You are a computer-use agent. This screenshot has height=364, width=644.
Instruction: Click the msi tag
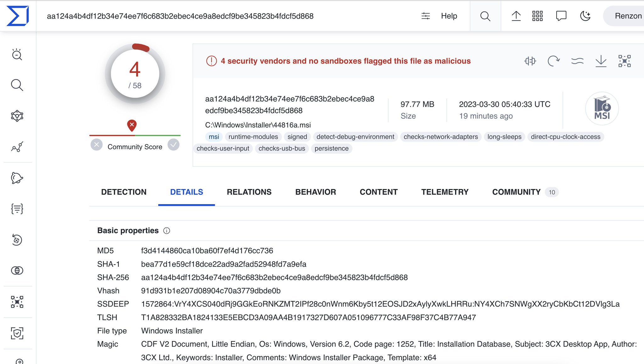point(214,137)
